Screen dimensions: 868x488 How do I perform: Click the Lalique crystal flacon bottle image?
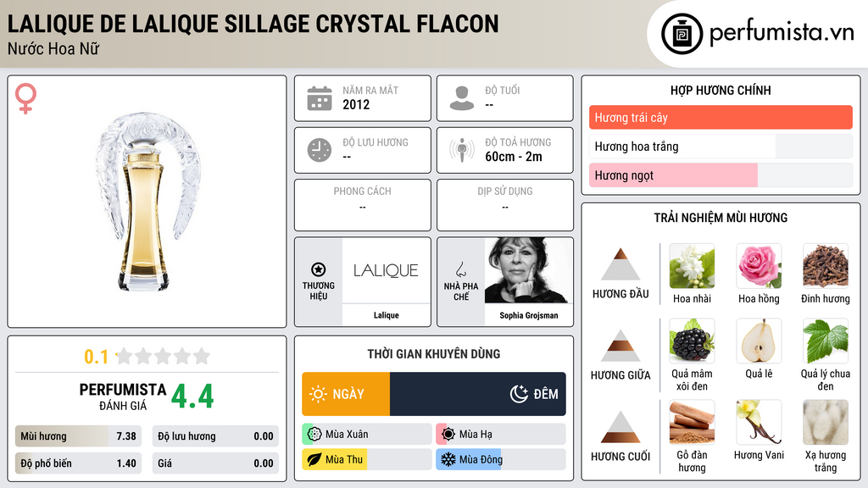point(147,202)
